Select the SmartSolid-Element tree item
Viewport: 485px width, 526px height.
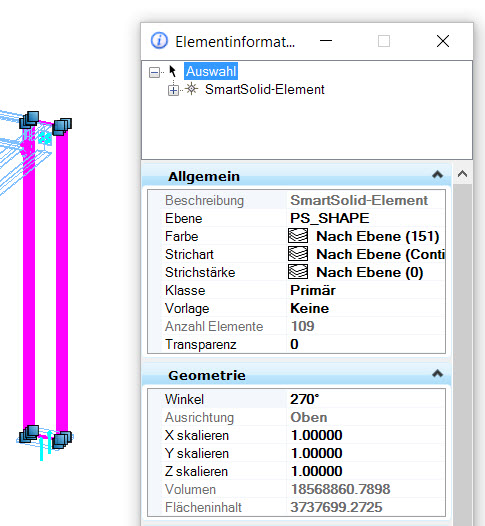click(x=265, y=90)
